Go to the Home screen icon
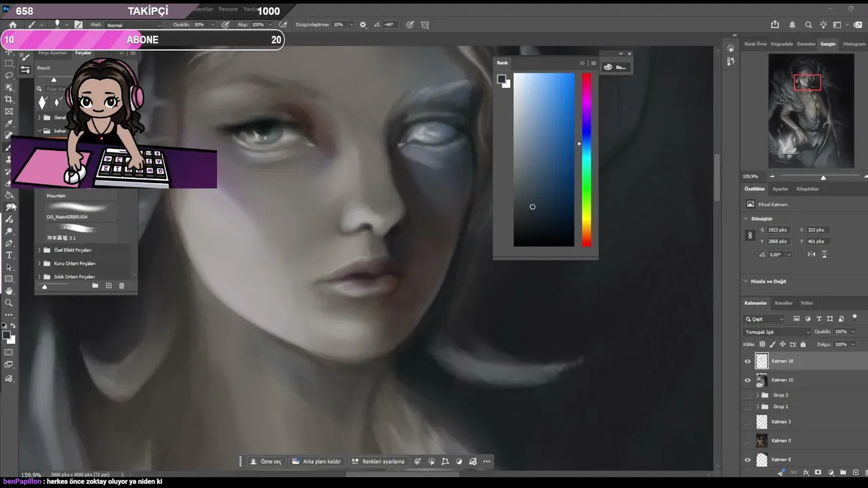The image size is (868, 488). 12,25
